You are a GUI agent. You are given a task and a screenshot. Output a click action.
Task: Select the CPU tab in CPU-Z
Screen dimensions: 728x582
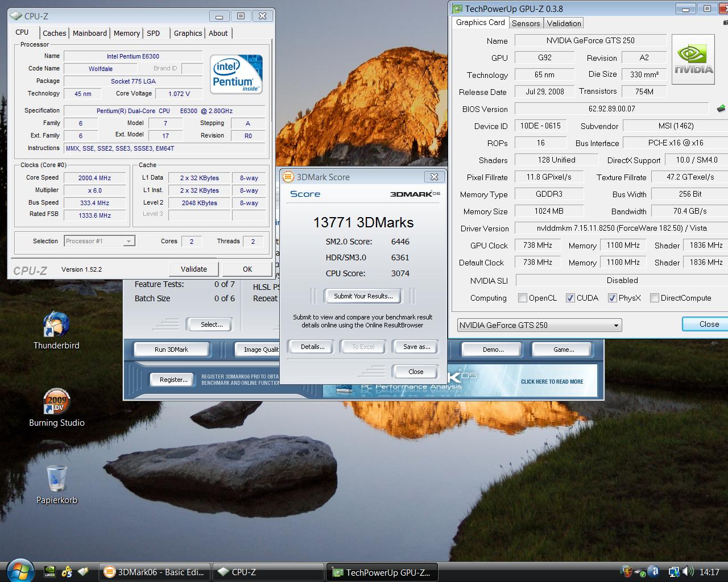(22, 32)
